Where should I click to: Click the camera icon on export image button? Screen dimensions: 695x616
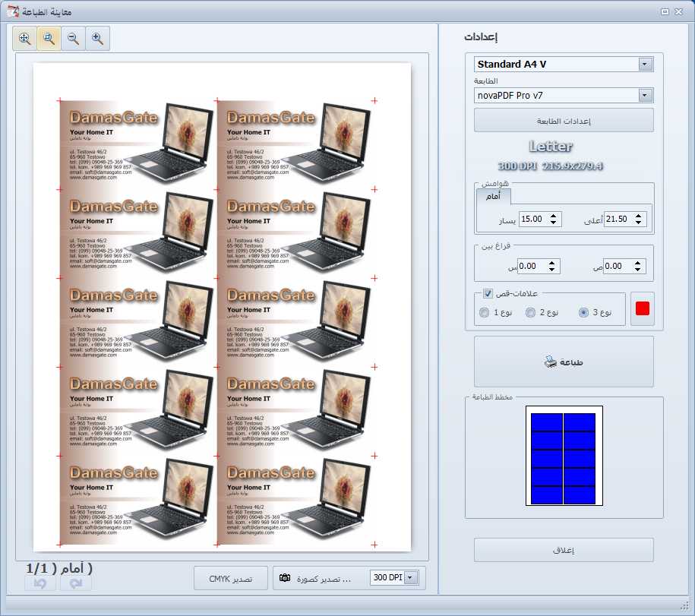(x=285, y=578)
